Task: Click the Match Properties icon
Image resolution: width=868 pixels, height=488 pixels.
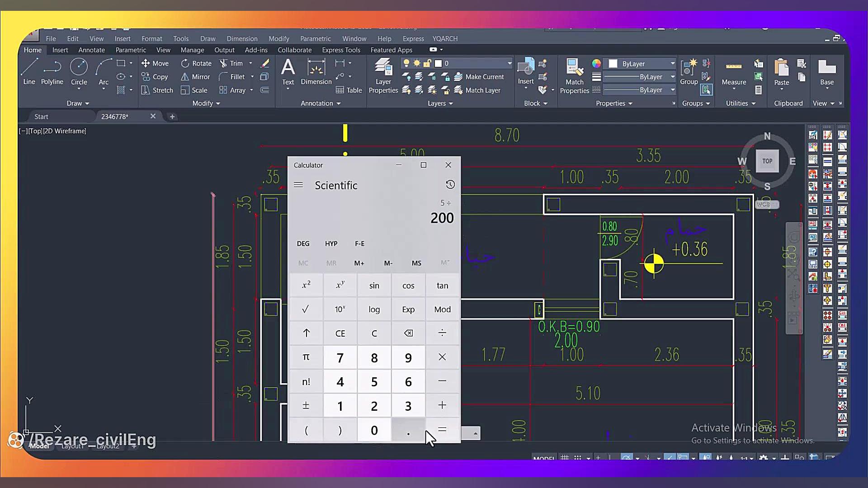Action: (x=574, y=75)
